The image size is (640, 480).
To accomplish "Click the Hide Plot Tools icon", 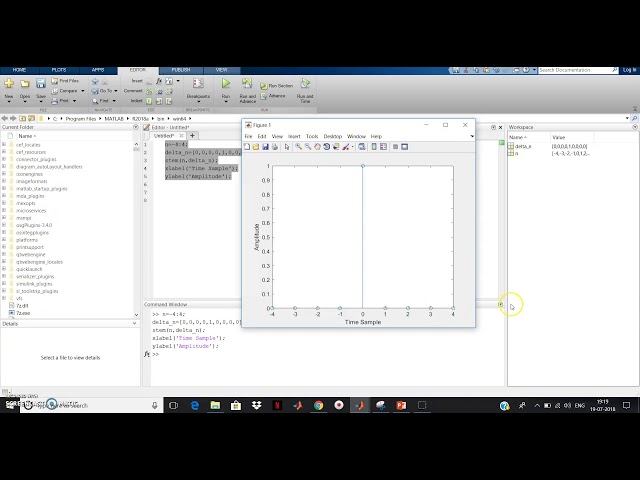I will 395,147.
